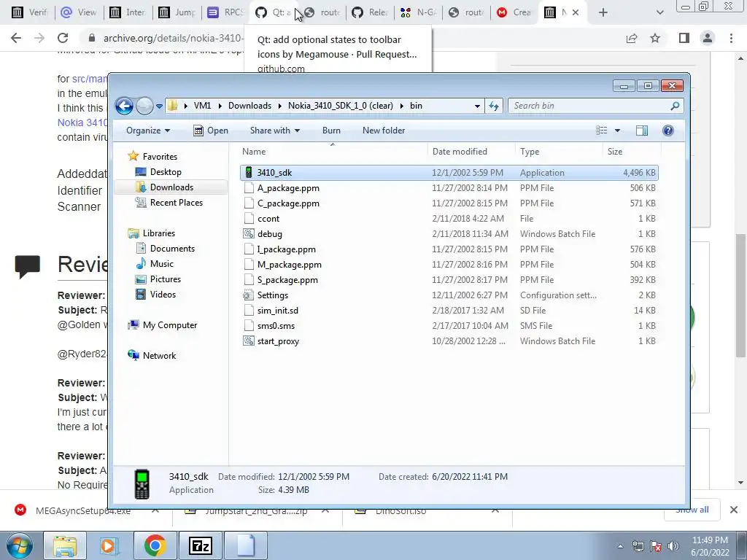Image resolution: width=747 pixels, height=560 pixels.
Task: Switch to the N-G browser tab
Action: (418, 12)
